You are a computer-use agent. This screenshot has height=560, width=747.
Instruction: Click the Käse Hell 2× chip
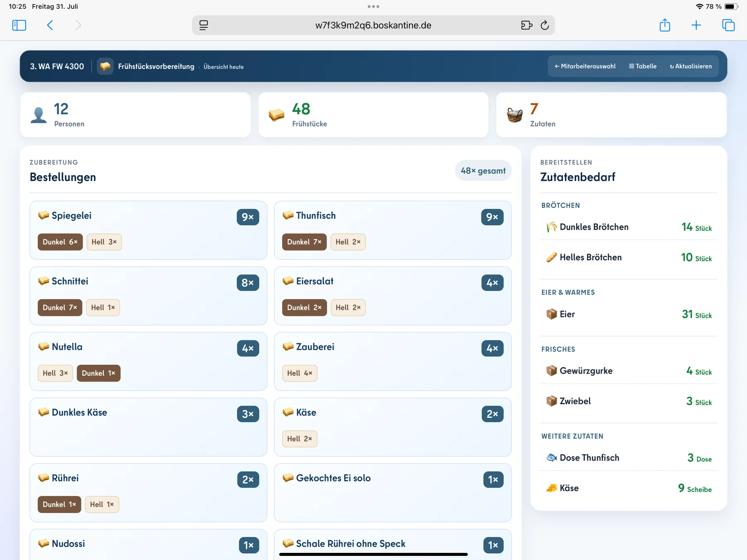pyautogui.click(x=300, y=439)
